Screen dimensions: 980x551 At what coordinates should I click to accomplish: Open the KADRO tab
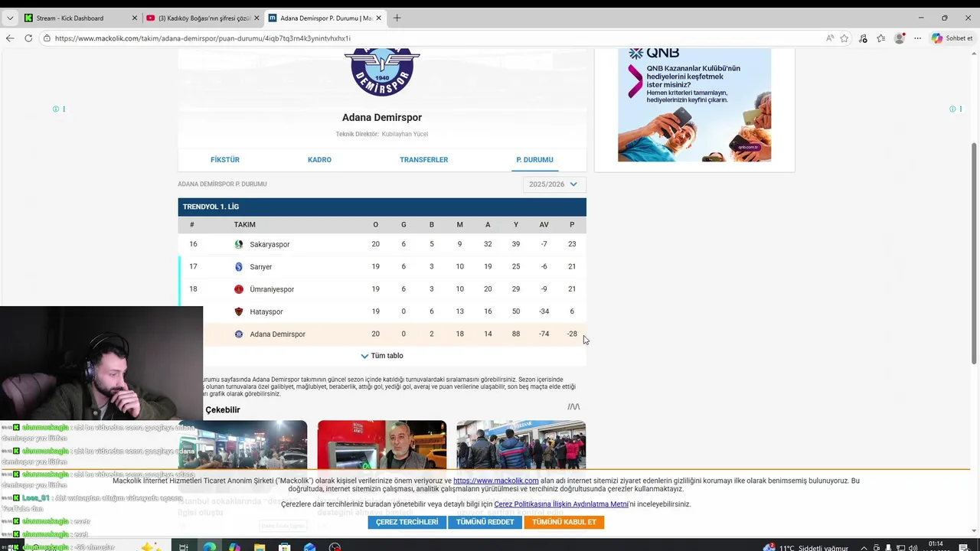point(319,160)
